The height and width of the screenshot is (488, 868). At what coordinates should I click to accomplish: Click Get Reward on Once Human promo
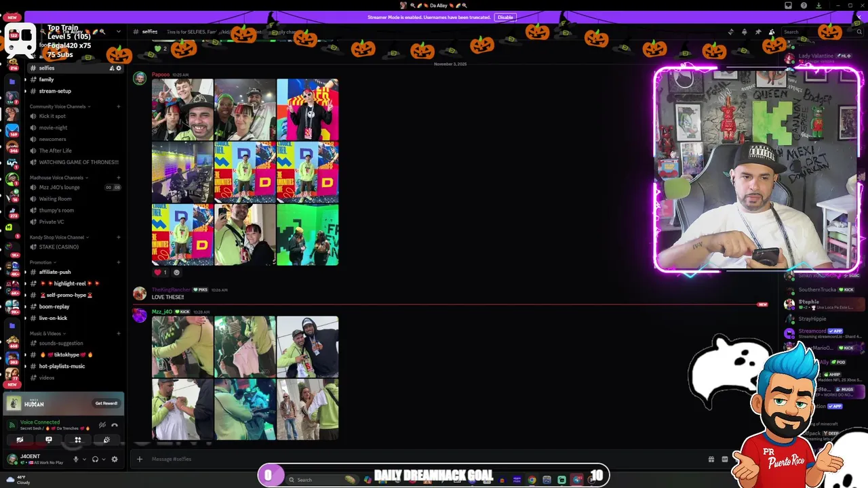[x=106, y=403]
